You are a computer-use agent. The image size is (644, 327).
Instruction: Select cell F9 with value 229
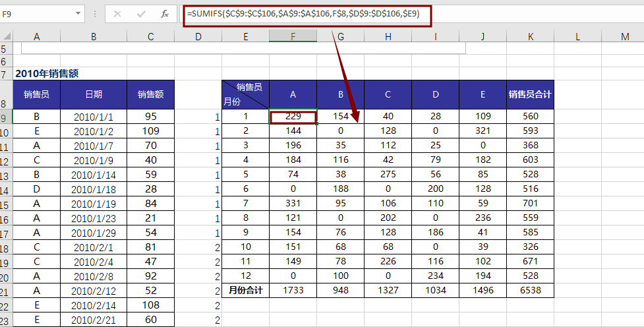click(x=293, y=116)
